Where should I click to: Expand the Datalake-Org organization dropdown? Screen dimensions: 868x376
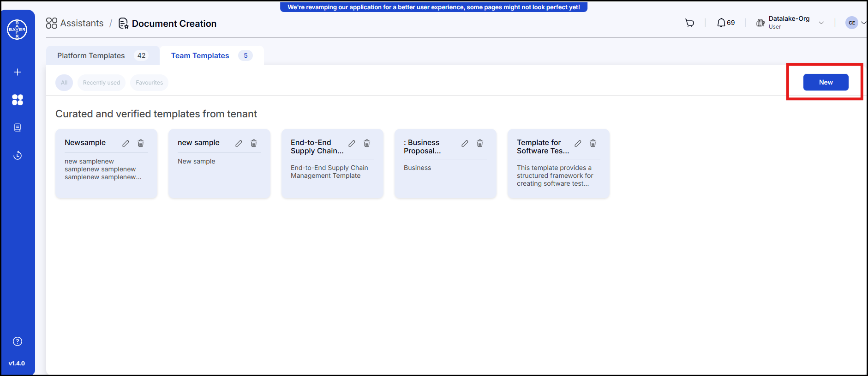click(x=821, y=23)
